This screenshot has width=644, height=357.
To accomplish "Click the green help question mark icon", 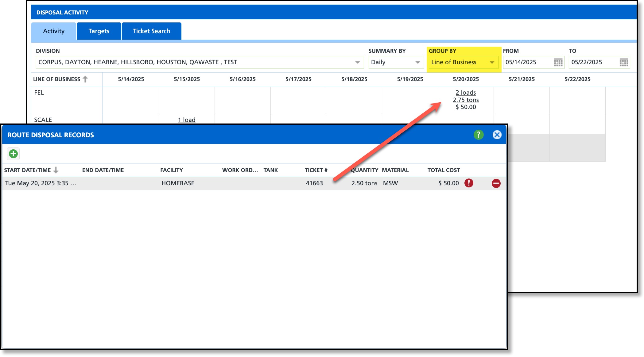I will pos(478,135).
